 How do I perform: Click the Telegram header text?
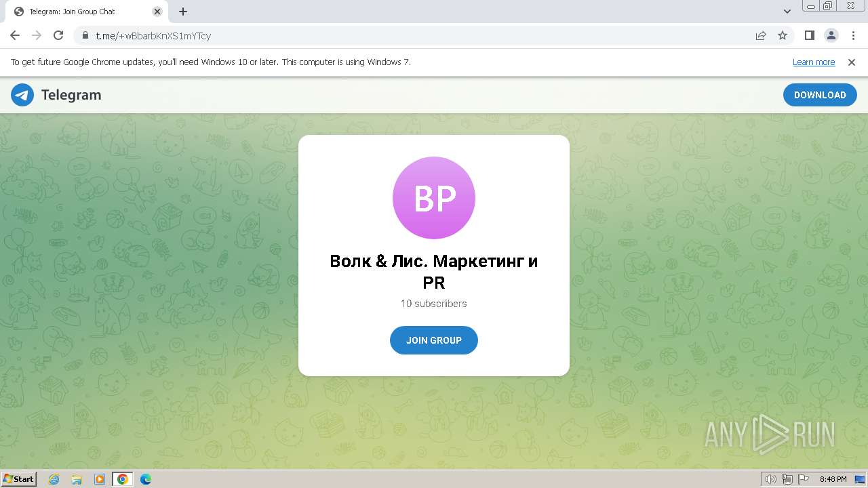pyautogui.click(x=71, y=95)
